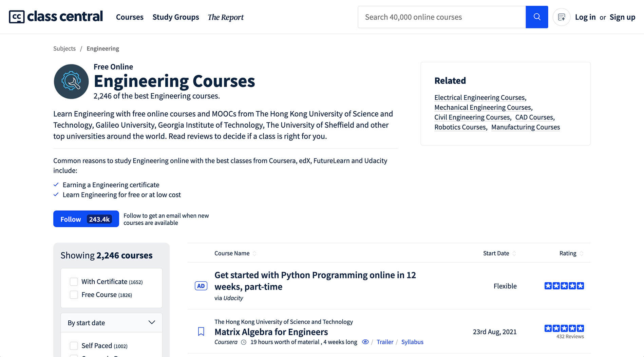Click The Hong Kong University of Science and Technology link
Image resolution: width=644 pixels, height=357 pixels.
click(x=284, y=322)
